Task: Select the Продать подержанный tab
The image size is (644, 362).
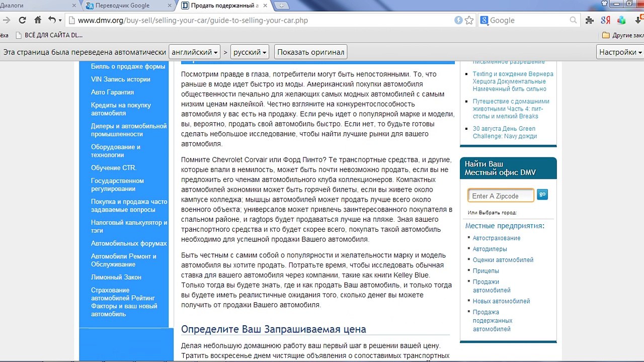Action: [x=225, y=6]
